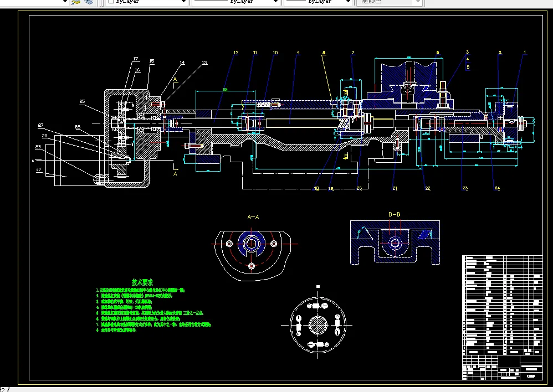This screenshot has width=553, height=392.
Task: Select yellow part number 21
Action: [x=395, y=189]
